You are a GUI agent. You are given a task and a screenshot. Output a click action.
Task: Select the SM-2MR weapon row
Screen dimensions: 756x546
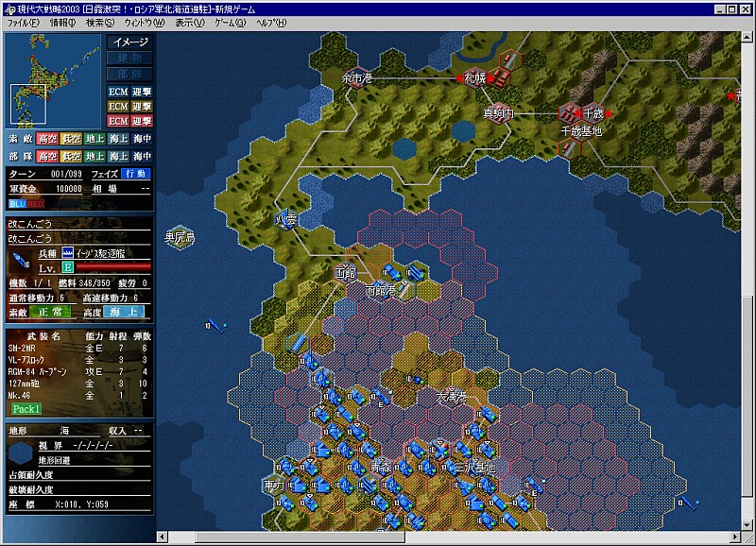pyautogui.click(x=79, y=348)
